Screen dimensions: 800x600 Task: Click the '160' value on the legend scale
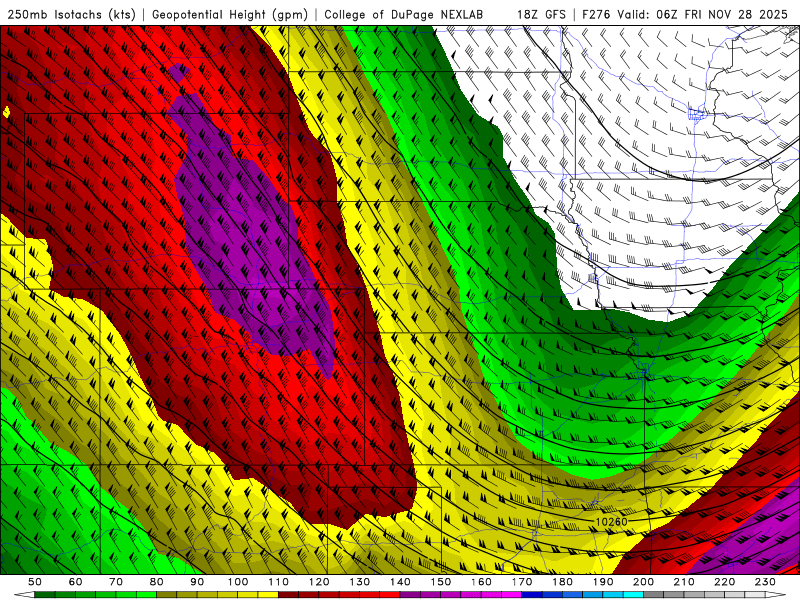[481, 582]
